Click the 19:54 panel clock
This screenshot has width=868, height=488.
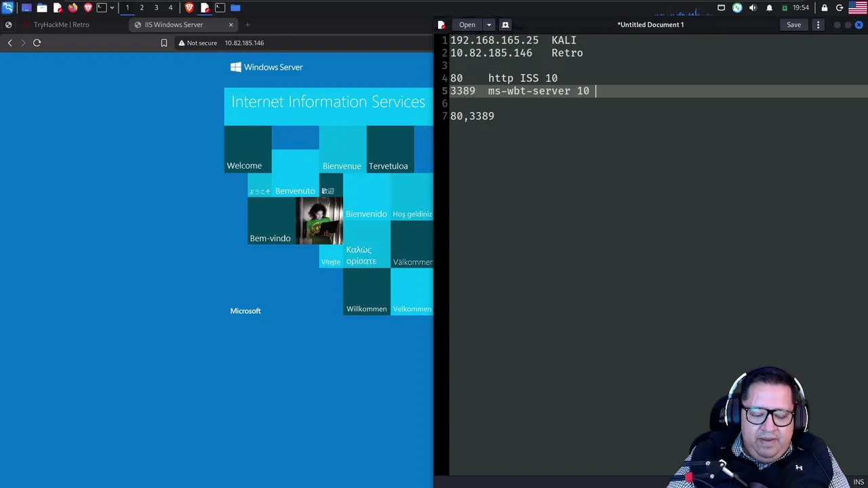(801, 7)
